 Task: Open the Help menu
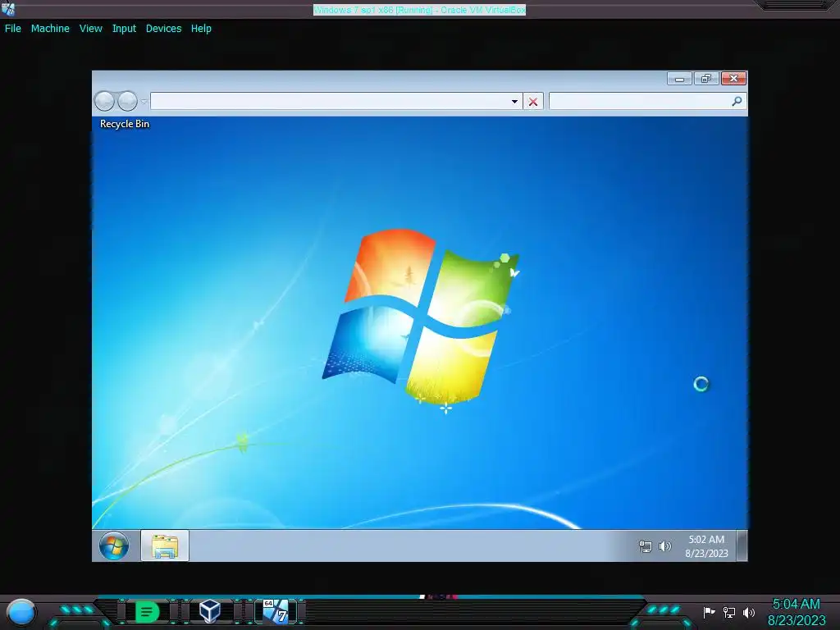pyautogui.click(x=201, y=29)
